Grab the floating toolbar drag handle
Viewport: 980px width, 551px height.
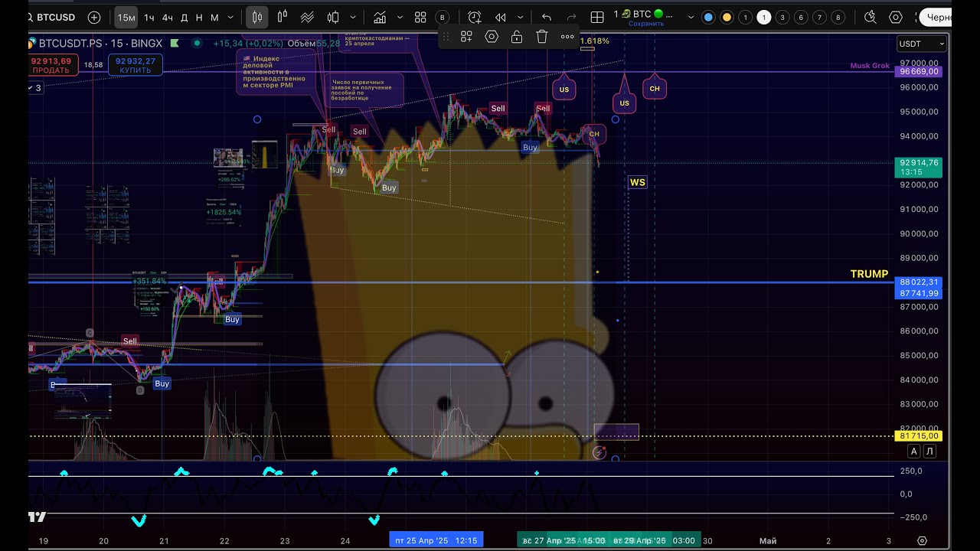[446, 36]
